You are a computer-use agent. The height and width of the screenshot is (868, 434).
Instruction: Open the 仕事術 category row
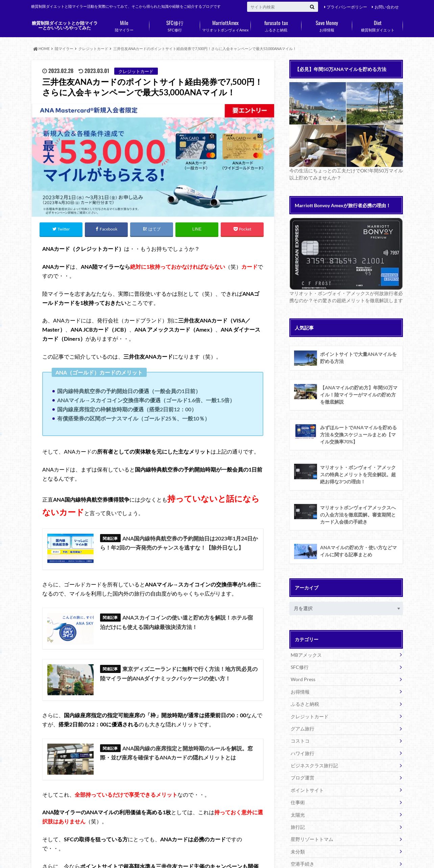pyautogui.click(x=346, y=802)
